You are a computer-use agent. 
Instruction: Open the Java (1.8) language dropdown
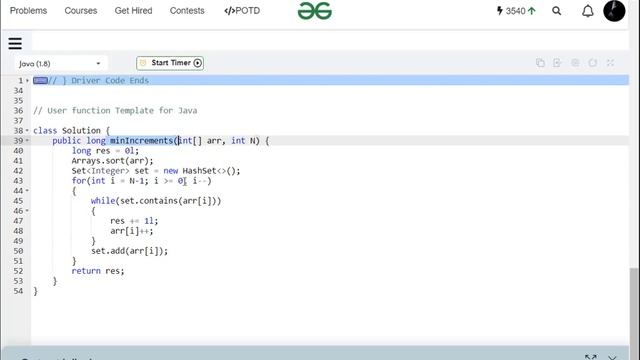60,64
